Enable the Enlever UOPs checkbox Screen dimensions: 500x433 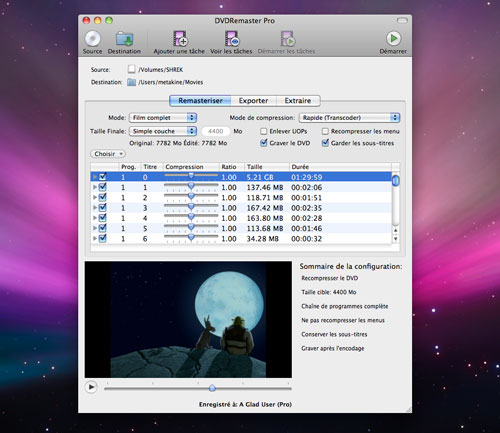tap(264, 131)
